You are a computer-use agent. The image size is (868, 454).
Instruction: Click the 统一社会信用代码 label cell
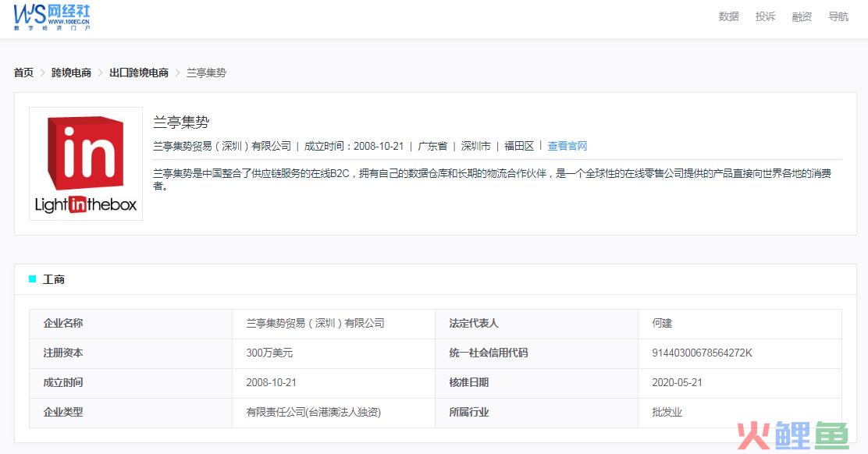point(536,353)
